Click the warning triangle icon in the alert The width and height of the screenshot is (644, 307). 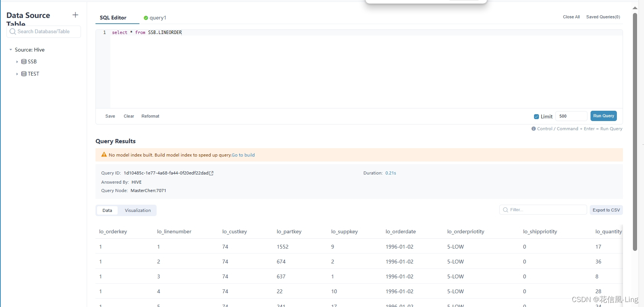pyautogui.click(x=104, y=155)
